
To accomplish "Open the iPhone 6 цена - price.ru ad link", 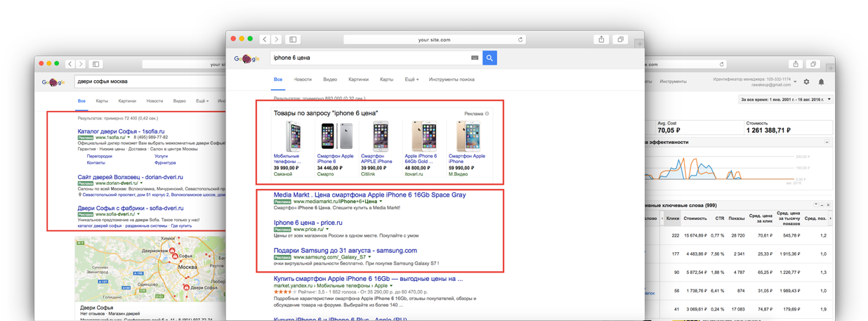I will 308,223.
